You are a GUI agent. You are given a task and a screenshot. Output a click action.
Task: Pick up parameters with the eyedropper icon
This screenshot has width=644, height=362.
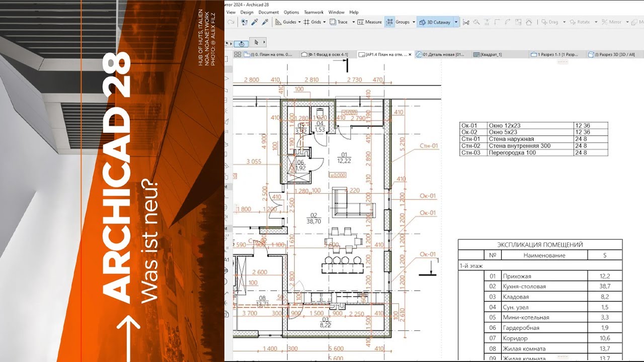tap(255, 22)
